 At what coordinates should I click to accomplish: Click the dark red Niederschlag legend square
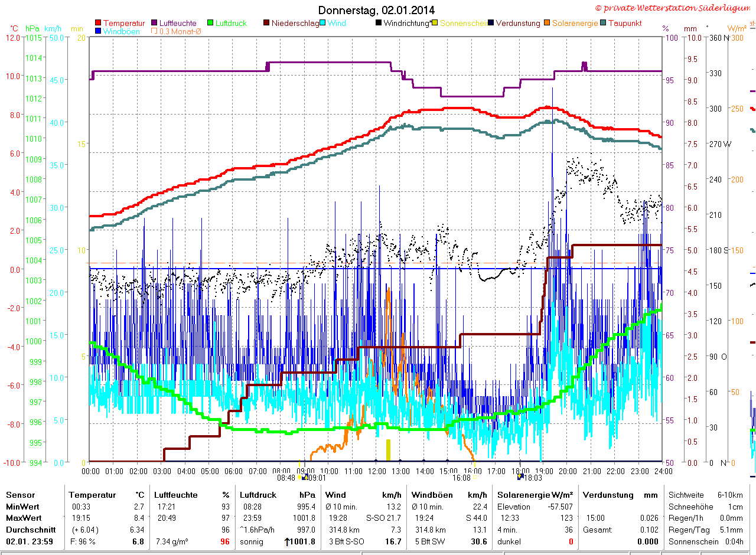(x=266, y=24)
